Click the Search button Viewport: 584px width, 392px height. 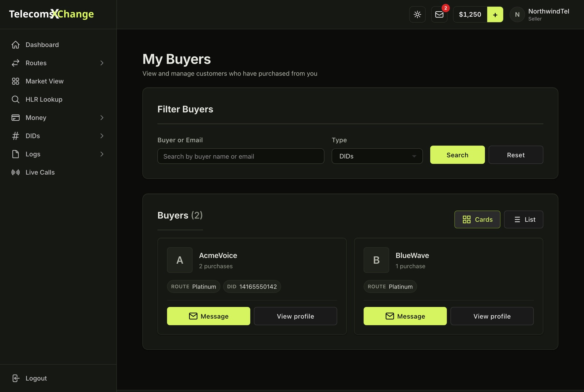(x=457, y=155)
